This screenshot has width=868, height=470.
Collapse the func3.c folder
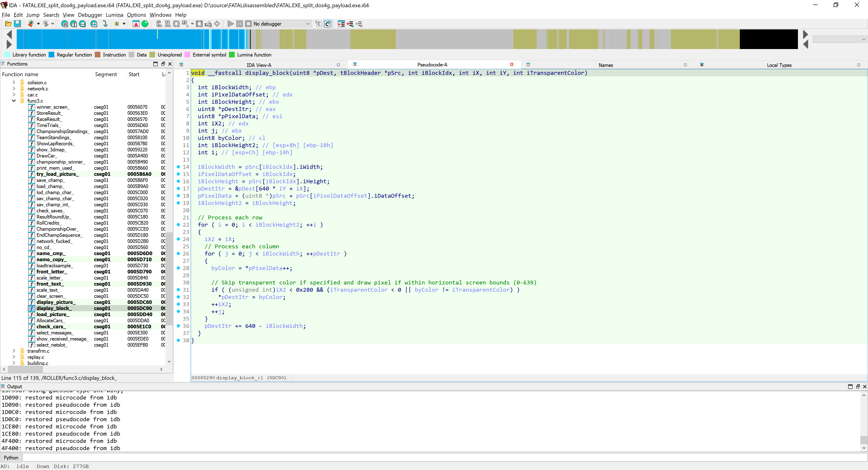click(x=14, y=101)
